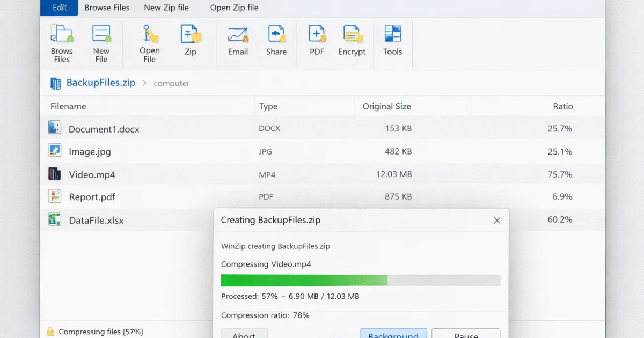
Task: Select the Document1.docx filename
Action: tap(104, 129)
